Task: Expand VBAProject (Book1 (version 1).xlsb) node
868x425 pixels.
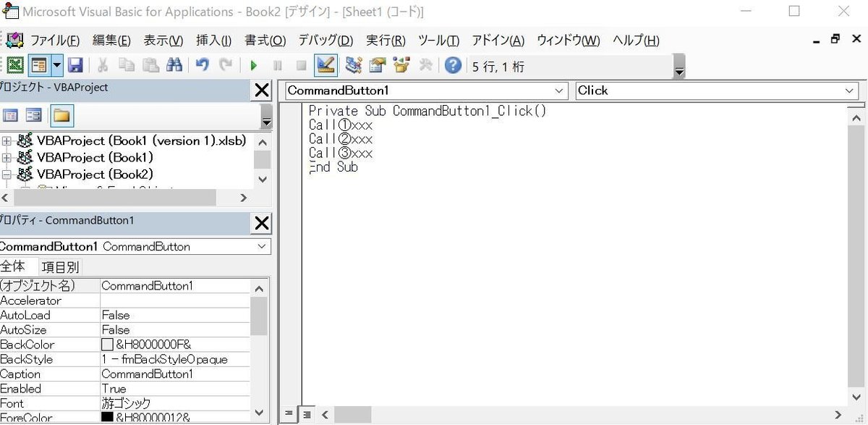Action: (7, 140)
